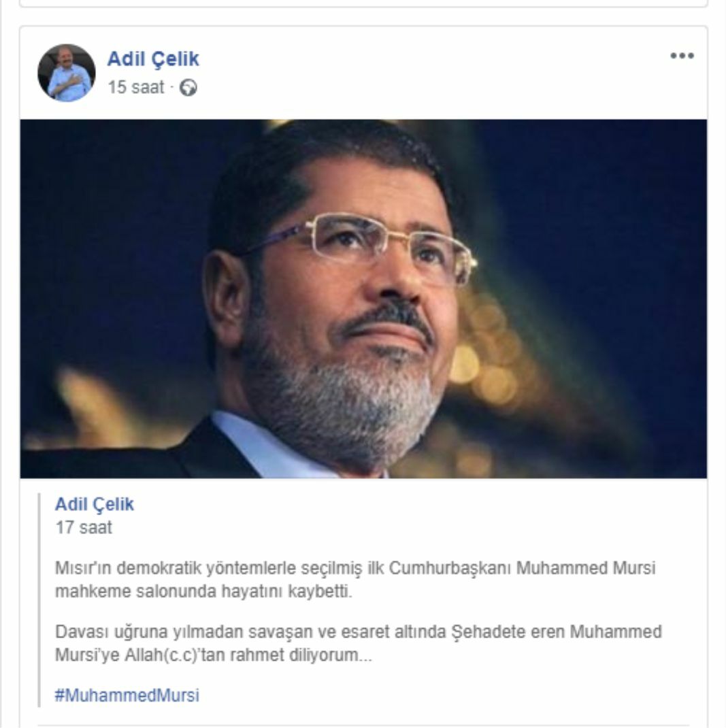Open Adil Çelik's round profile picture
The height and width of the screenshot is (728, 726).
click(x=67, y=72)
